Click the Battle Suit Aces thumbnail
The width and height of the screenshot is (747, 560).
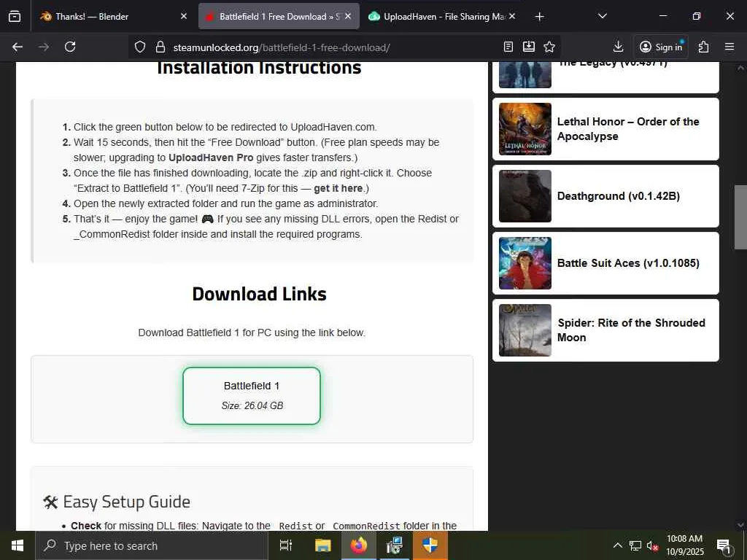coord(525,263)
